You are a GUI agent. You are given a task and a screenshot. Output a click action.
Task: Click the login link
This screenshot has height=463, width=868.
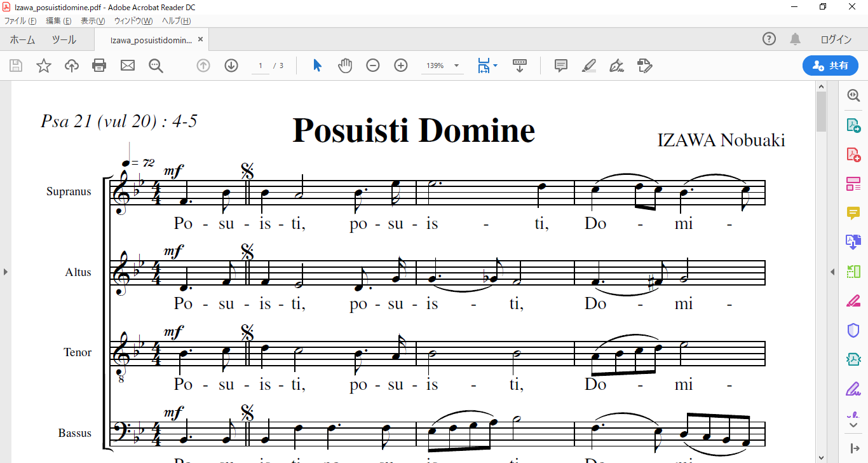pyautogui.click(x=836, y=39)
